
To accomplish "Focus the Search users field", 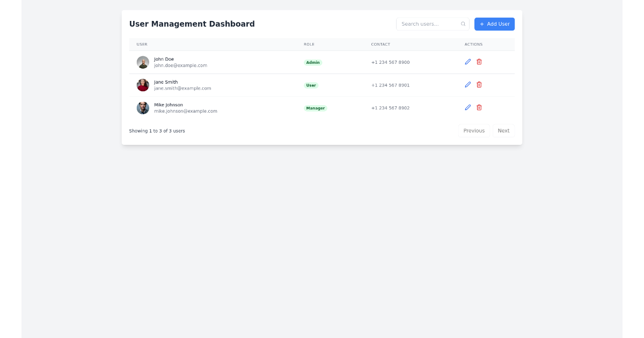I will pyautogui.click(x=433, y=24).
